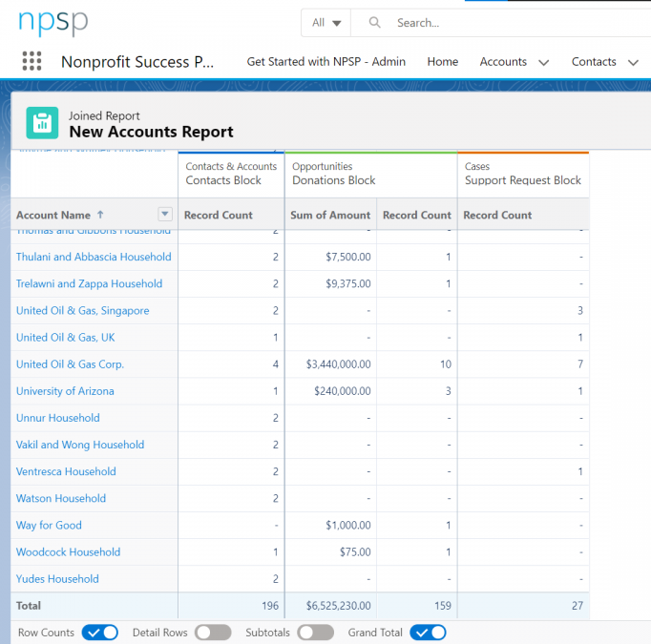Open Way for Good account
The image size is (651, 644).
pos(49,526)
